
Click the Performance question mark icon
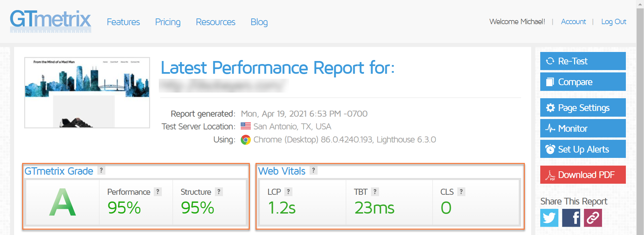click(158, 192)
